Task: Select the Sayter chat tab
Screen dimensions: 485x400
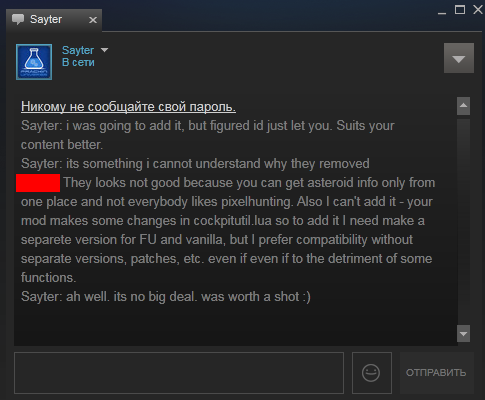Action: pos(54,20)
